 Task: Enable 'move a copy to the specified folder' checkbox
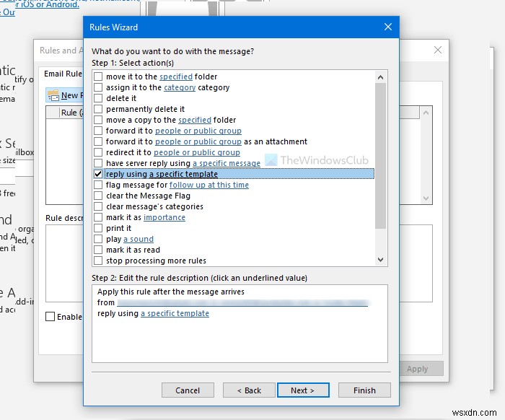coord(98,120)
